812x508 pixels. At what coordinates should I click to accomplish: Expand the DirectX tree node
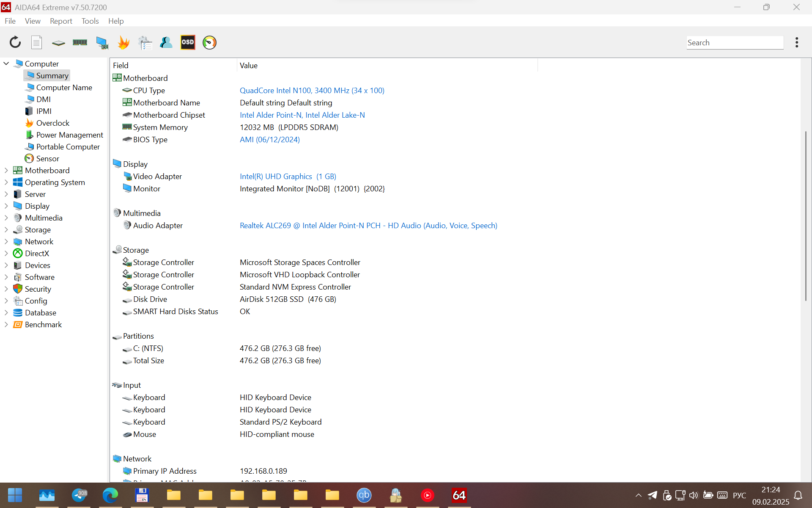coord(6,253)
